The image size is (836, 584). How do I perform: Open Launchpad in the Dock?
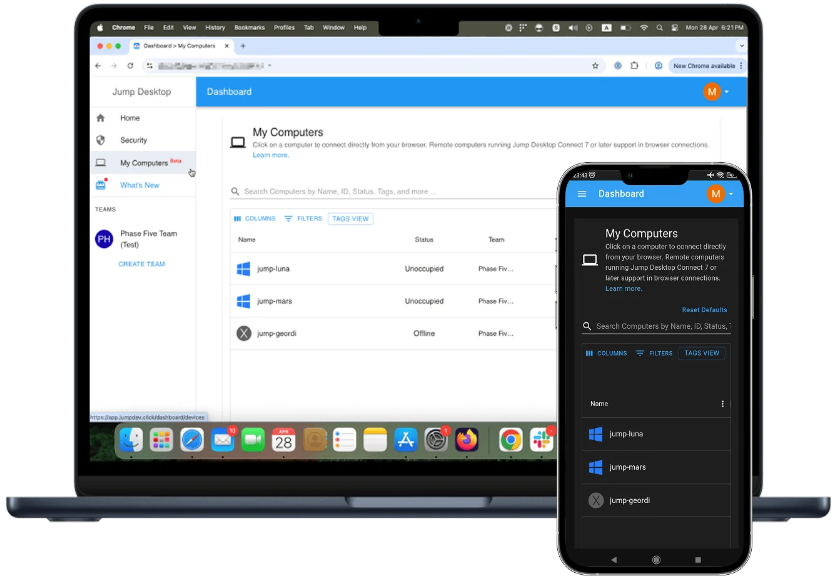[x=162, y=441]
